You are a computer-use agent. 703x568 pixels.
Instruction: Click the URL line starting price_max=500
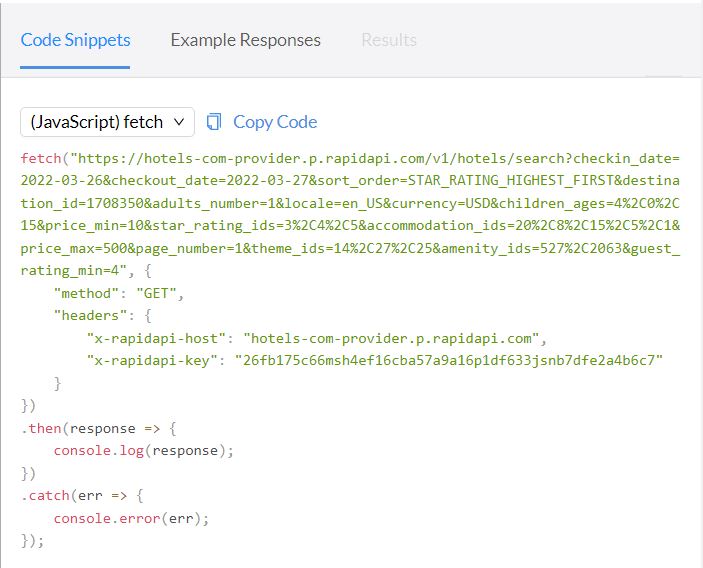click(x=350, y=248)
